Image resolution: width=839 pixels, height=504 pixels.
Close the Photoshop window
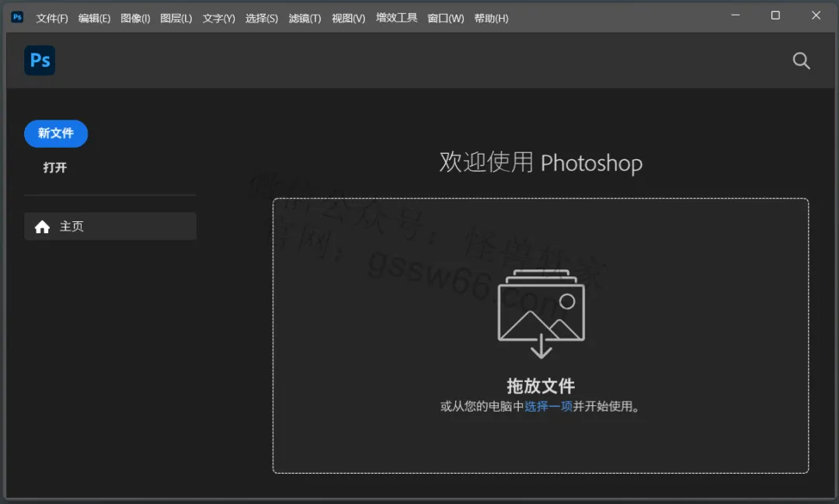click(x=816, y=16)
